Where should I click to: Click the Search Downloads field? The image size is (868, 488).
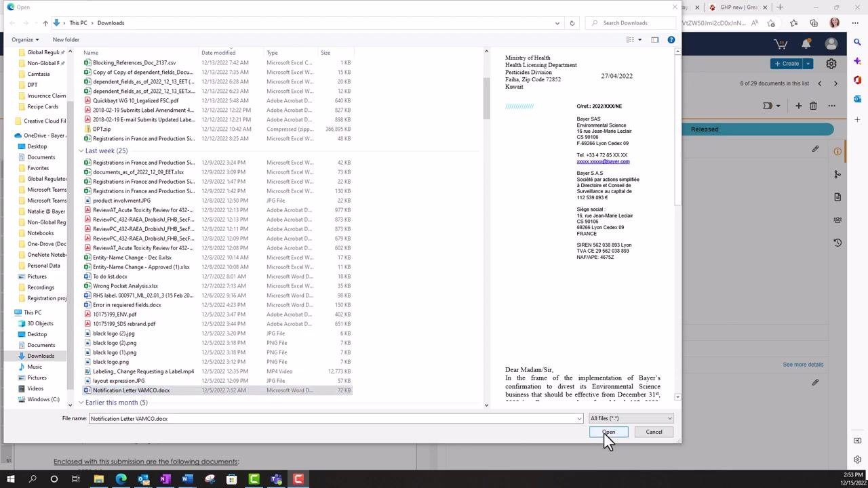click(x=630, y=23)
